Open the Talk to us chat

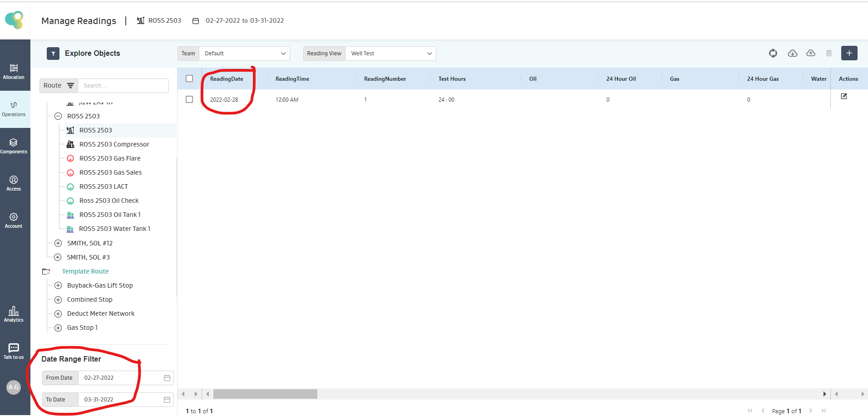[14, 351]
